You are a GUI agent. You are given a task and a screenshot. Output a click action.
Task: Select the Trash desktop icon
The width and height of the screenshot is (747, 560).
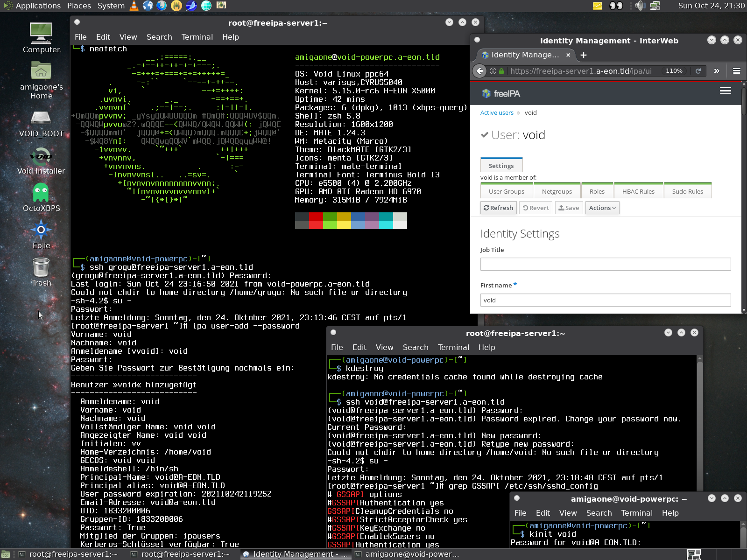click(x=41, y=272)
